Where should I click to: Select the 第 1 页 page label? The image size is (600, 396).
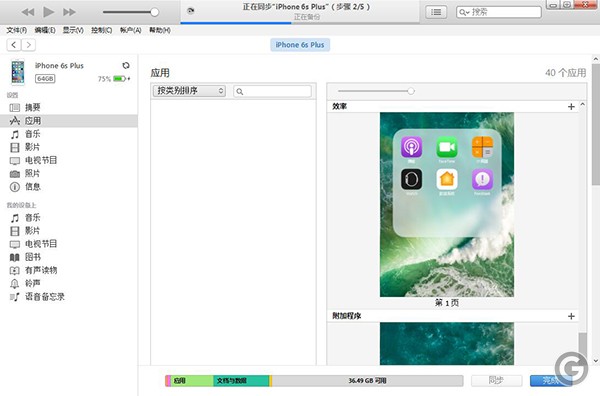click(447, 303)
